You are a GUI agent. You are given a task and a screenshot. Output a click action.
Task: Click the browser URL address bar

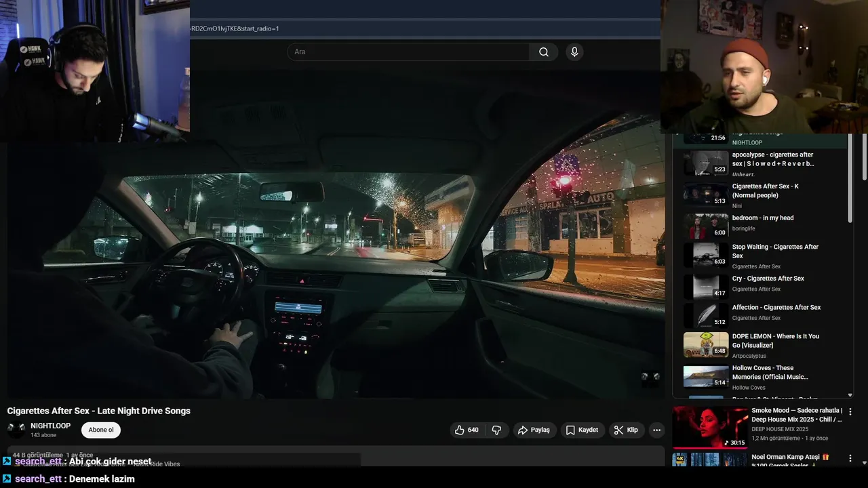click(x=425, y=28)
